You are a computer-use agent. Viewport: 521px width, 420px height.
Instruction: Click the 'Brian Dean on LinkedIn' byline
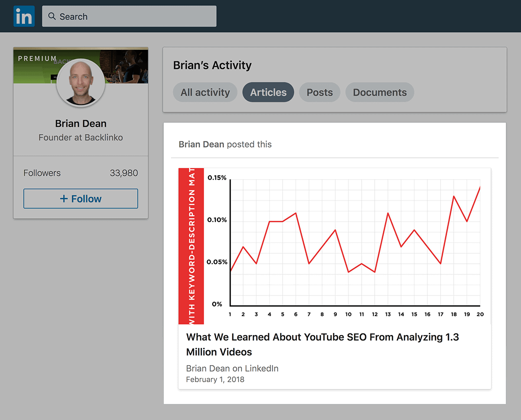pos(232,368)
